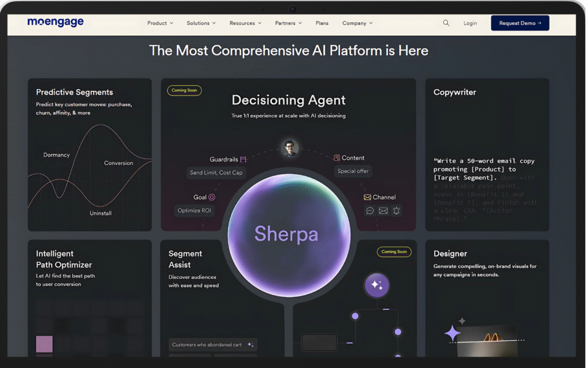This screenshot has height=368, width=588.
Task: Open the search magnifier icon
Action: coord(446,23)
